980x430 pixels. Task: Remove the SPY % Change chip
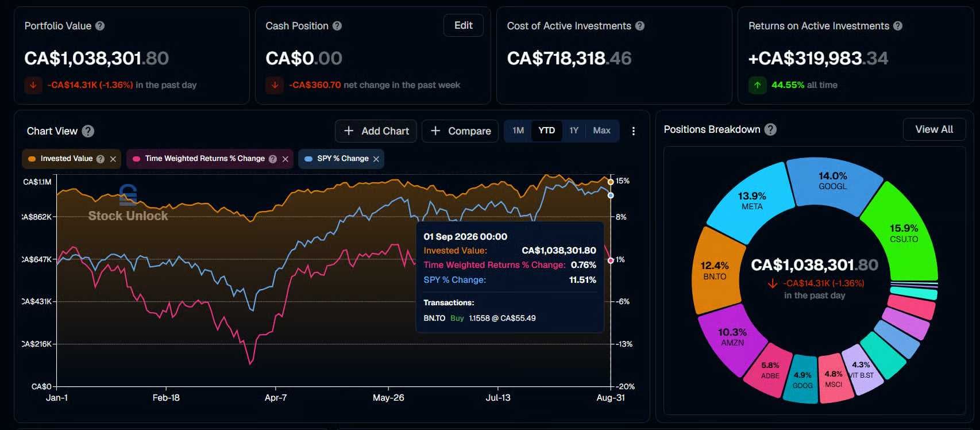click(x=376, y=159)
